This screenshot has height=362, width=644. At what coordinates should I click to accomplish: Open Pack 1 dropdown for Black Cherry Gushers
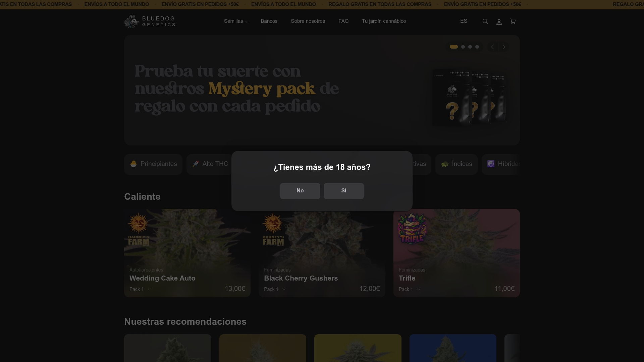coord(275,289)
